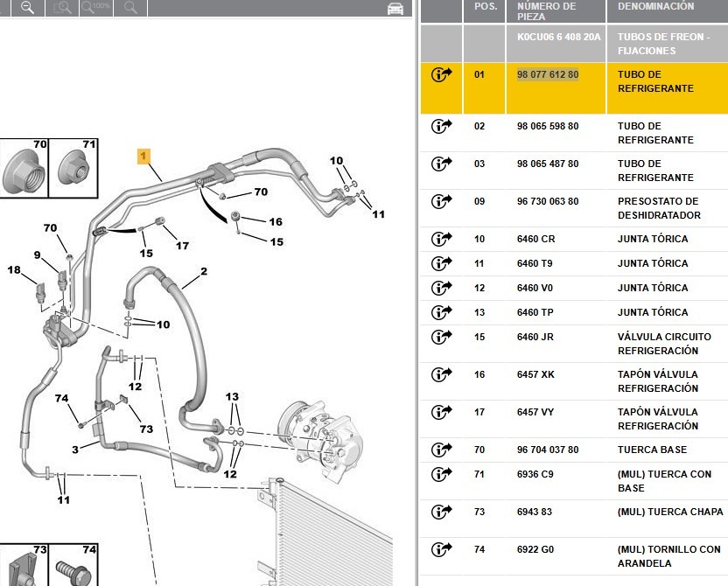The width and height of the screenshot is (728, 586).
Task: Select the zoom area magnifier tool
Action: coord(62,7)
